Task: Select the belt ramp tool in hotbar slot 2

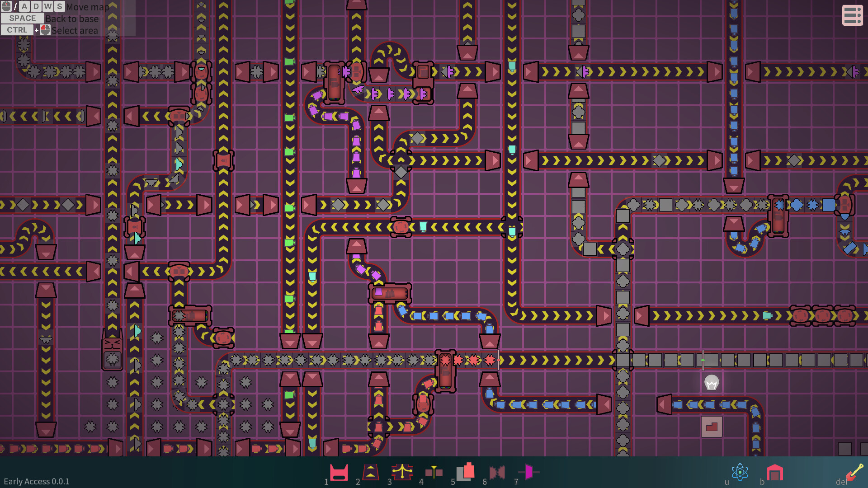Action: pos(370,473)
